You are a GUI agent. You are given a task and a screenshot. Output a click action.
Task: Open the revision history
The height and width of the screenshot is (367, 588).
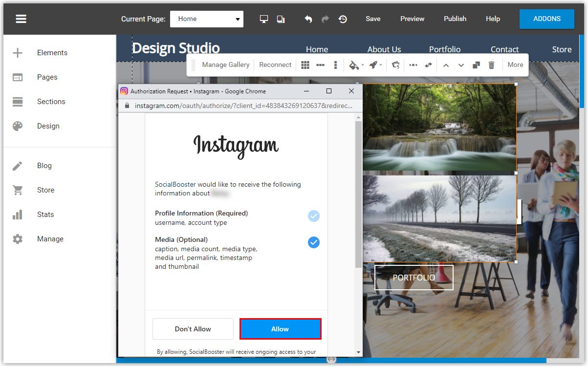click(x=343, y=19)
